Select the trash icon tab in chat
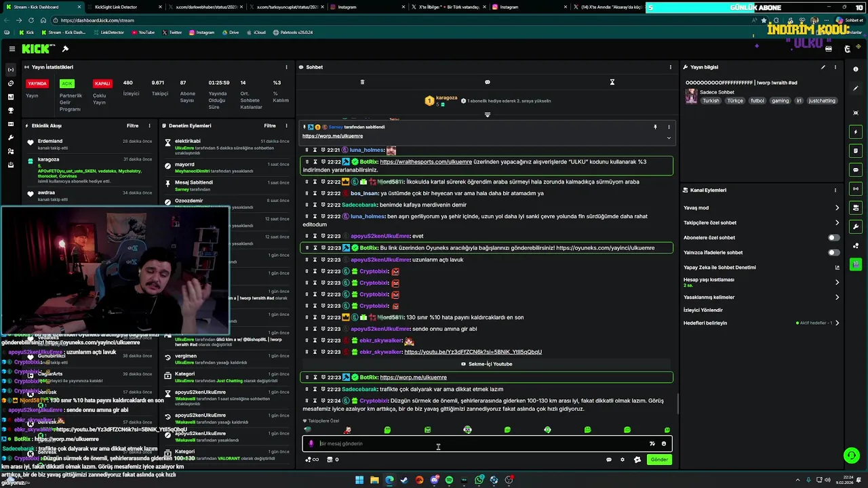This screenshot has width=868, height=488. [362, 82]
